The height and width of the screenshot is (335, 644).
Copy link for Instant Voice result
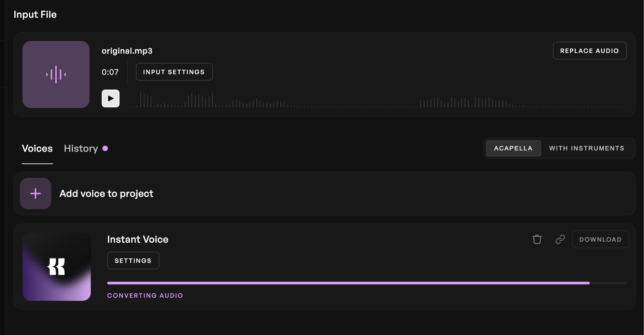pyautogui.click(x=560, y=239)
